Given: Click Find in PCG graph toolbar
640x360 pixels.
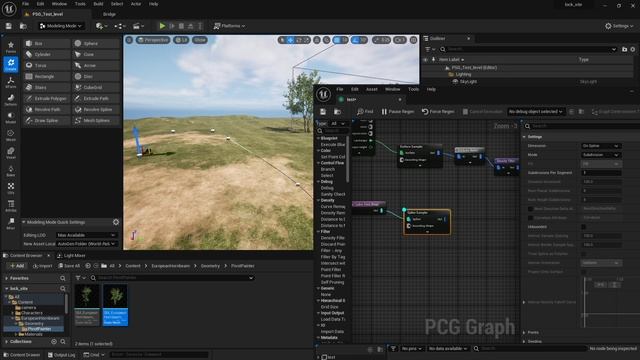Looking at the screenshot, I should (365, 111).
